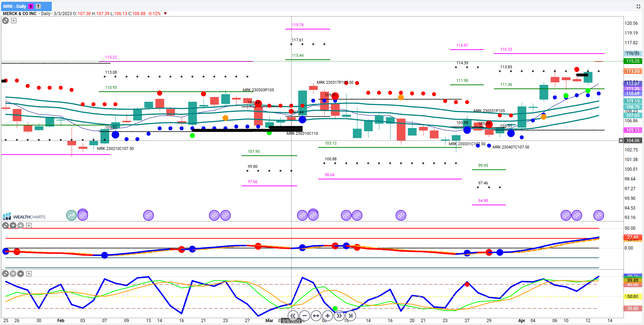Open the thumbs sentiment icon at Mar 06
This screenshot has height=325, width=644.
tap(302, 215)
